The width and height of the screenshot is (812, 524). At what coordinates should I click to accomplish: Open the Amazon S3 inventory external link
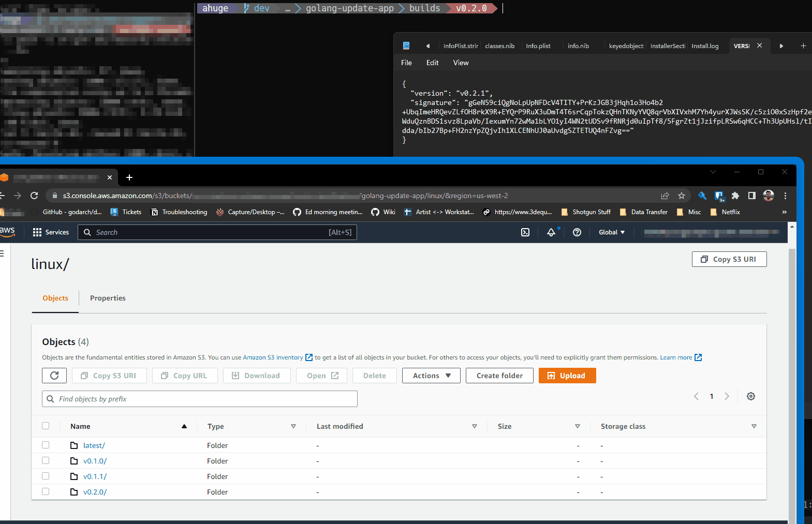(x=278, y=357)
